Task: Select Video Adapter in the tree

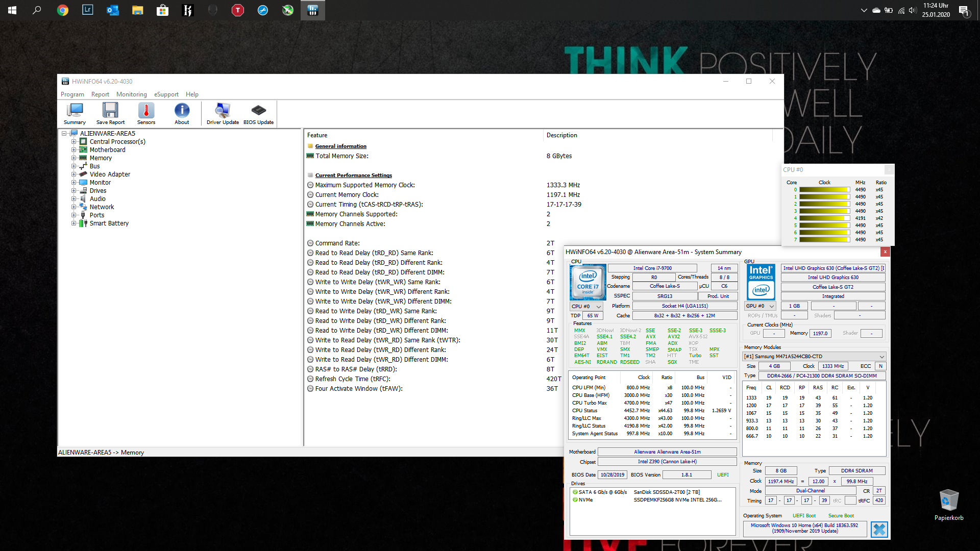Action: click(x=110, y=174)
